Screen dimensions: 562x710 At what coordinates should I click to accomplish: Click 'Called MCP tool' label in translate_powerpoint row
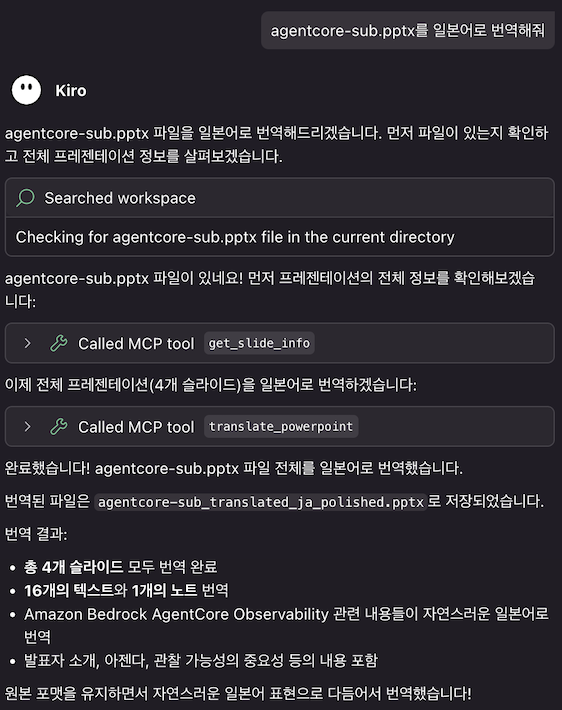coord(136,427)
